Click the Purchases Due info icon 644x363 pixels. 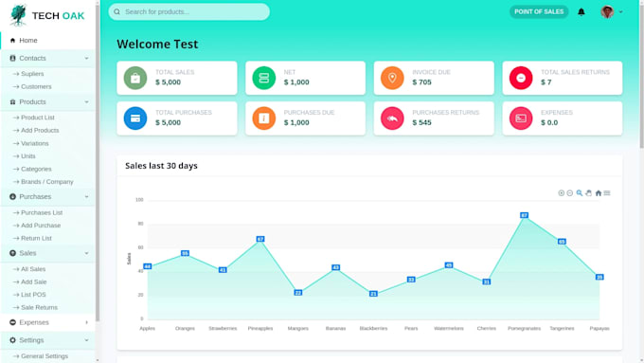[263, 118]
